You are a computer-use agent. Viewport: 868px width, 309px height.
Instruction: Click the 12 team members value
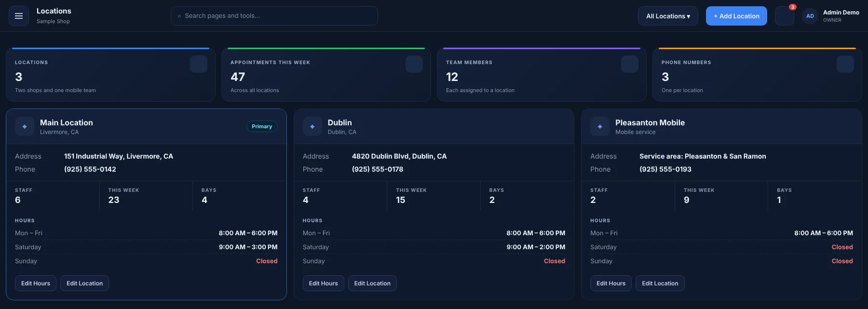coord(452,77)
